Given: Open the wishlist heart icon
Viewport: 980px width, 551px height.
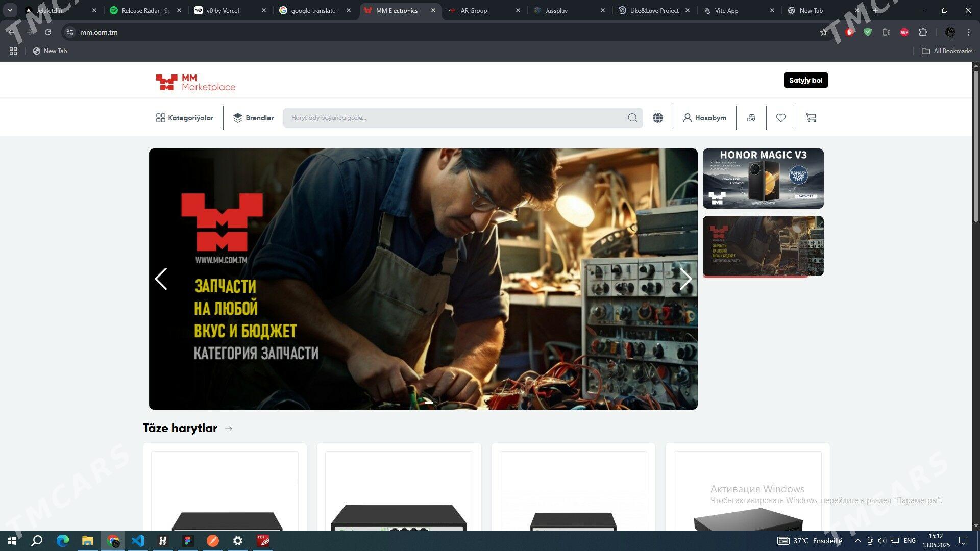Looking at the screenshot, I should coord(780,118).
